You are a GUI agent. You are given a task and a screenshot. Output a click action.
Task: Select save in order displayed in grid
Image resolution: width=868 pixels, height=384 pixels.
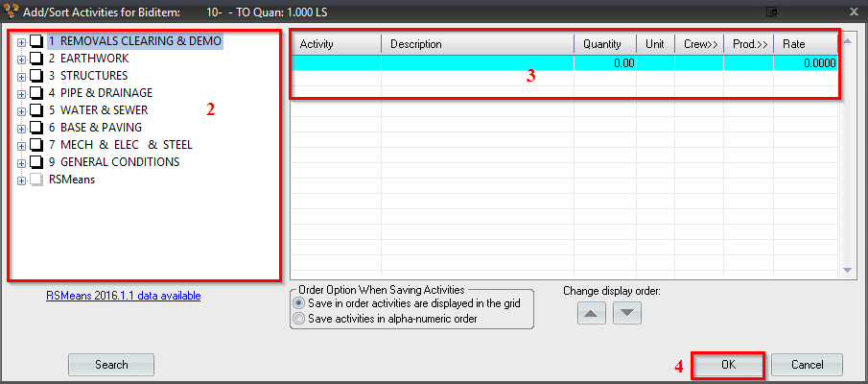click(x=299, y=303)
